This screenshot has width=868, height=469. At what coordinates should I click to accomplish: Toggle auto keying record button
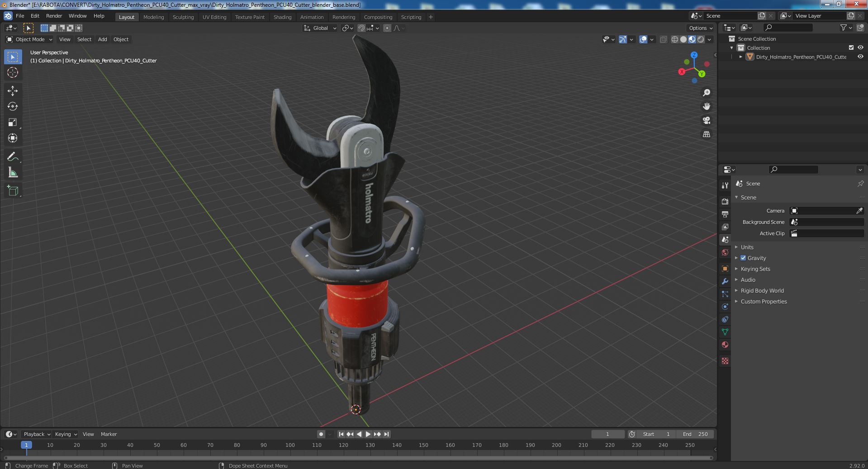pyautogui.click(x=321, y=434)
